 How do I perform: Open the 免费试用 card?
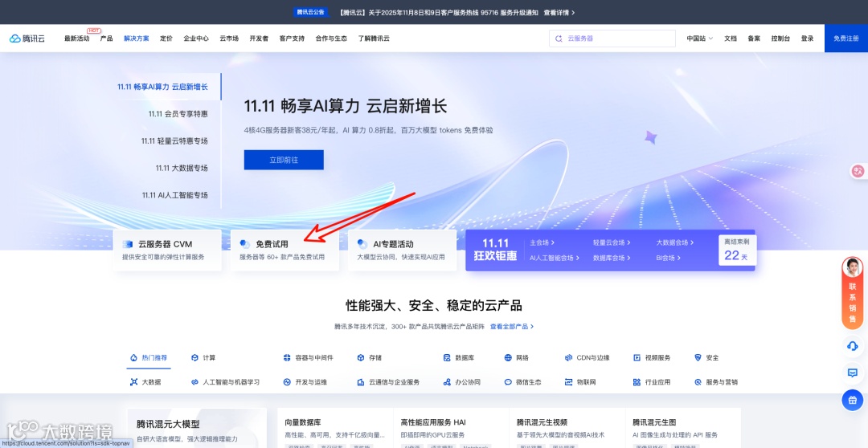point(285,250)
